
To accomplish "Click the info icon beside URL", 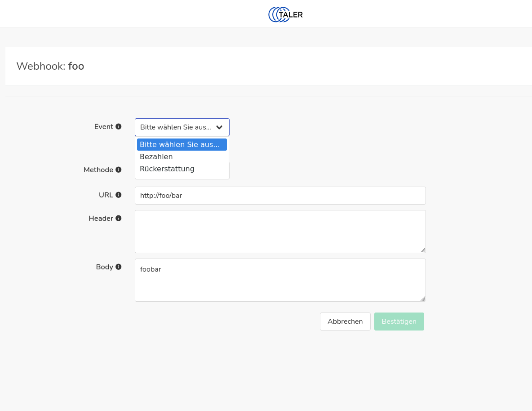I will pyautogui.click(x=119, y=195).
